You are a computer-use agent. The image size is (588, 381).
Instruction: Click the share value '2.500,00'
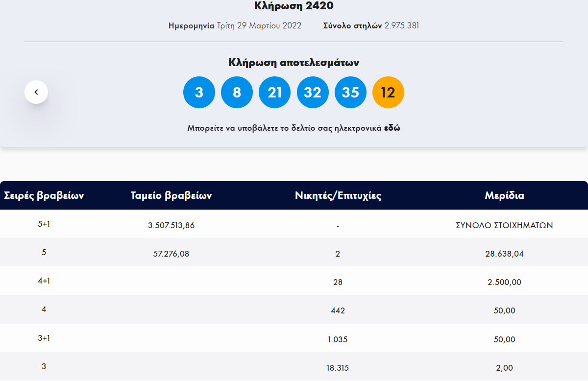point(505,282)
